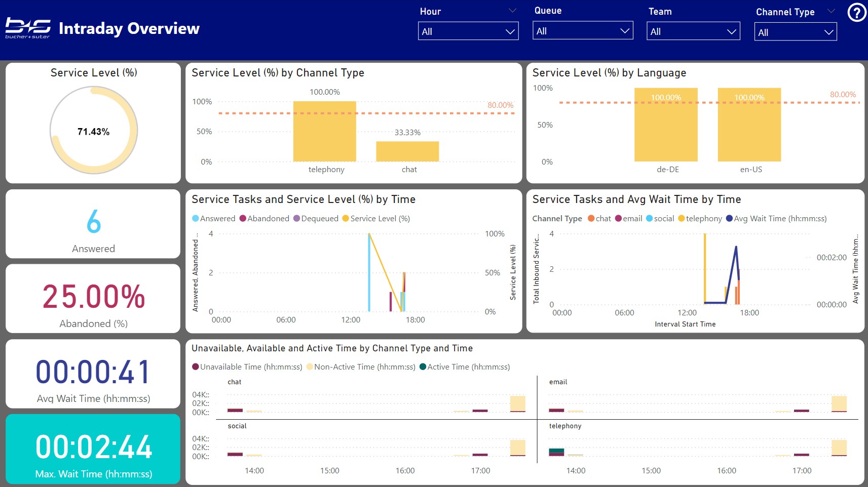Open the Channel Type filter dropdown

click(x=796, y=32)
